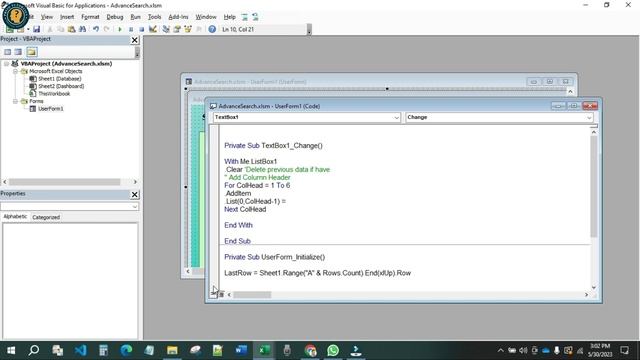
Task: Open the Change procedure dropdown
Action: 589,118
